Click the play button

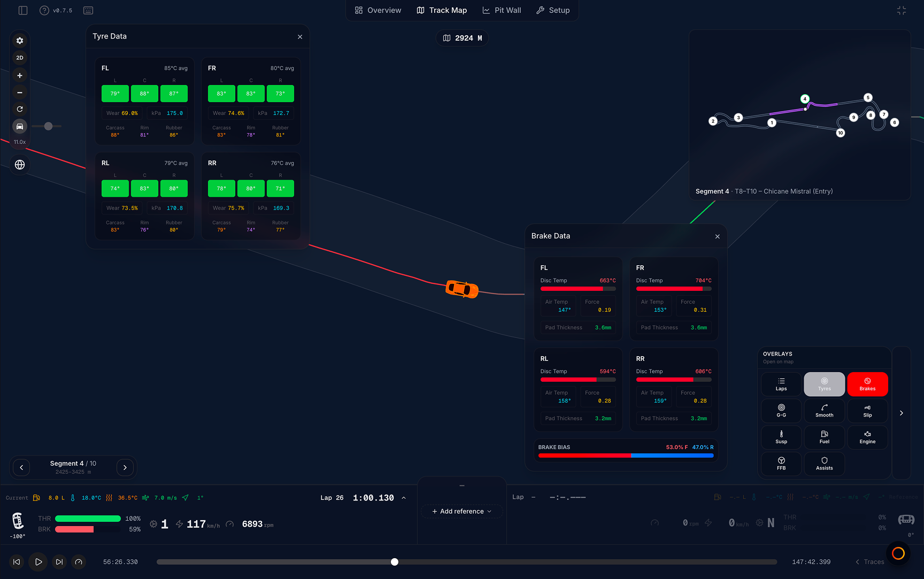click(x=38, y=562)
